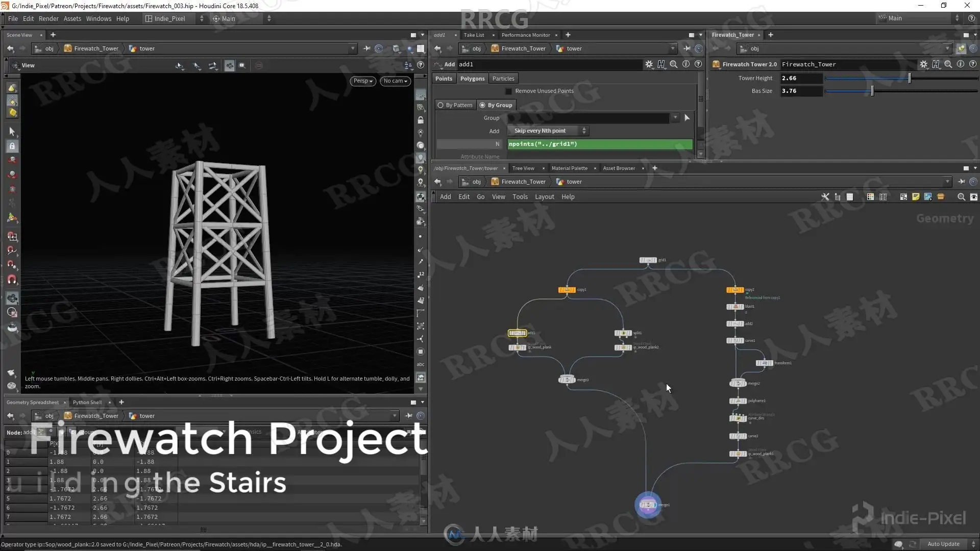Open the Render menu
The image size is (980, 551).
click(x=48, y=18)
